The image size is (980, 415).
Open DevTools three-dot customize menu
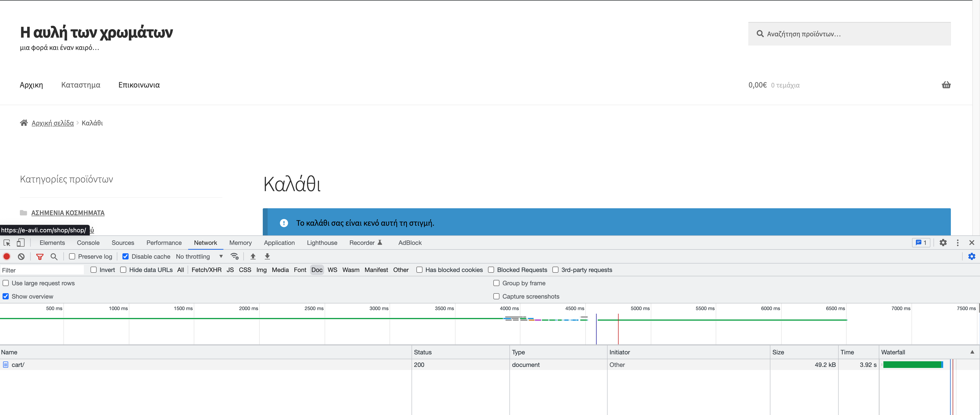point(958,243)
